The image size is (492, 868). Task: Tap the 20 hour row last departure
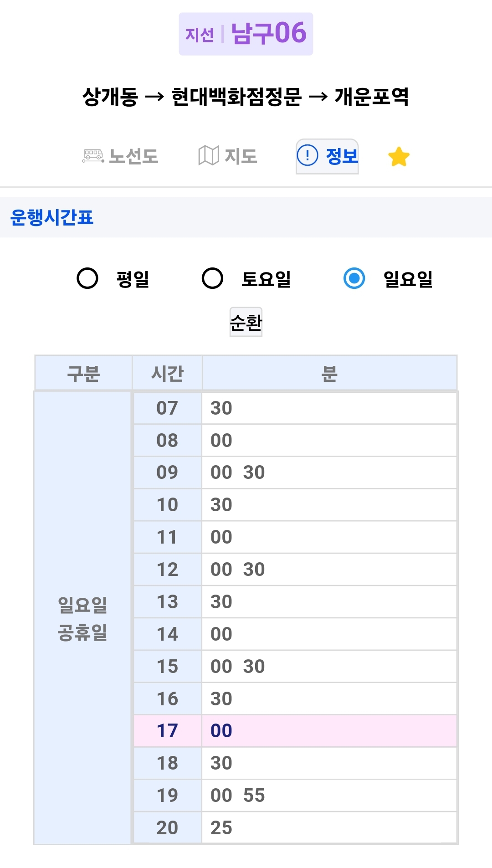tap(295, 827)
